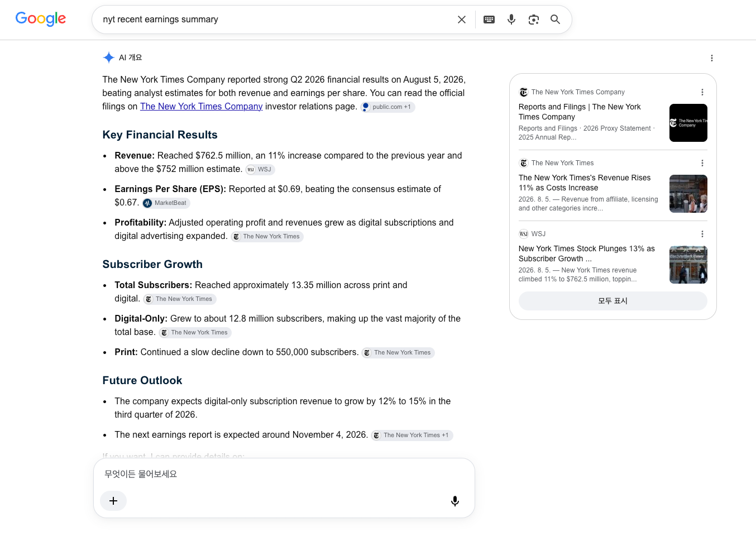The width and height of the screenshot is (756, 536).
Task: Tap the microphone in the ask-anything box
Action: tap(455, 501)
